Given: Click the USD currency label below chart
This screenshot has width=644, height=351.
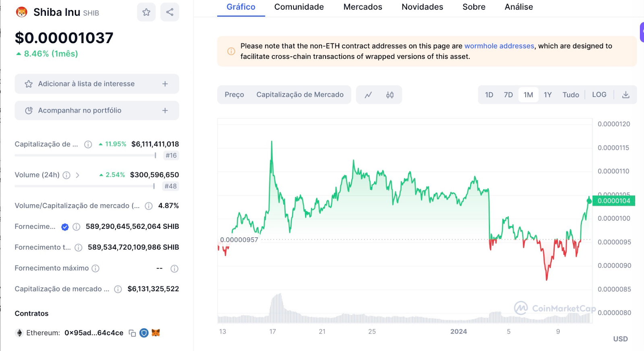Looking at the screenshot, I should coord(620,339).
